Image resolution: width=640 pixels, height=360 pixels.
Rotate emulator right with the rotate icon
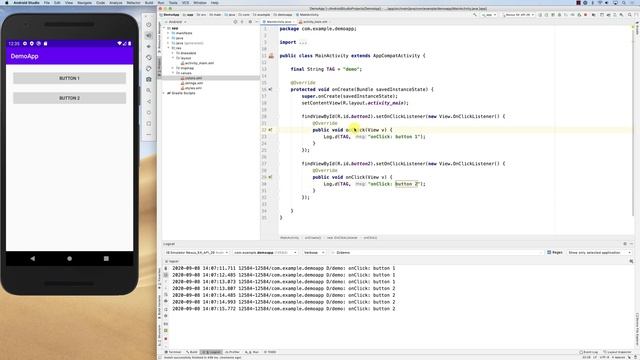149,69
